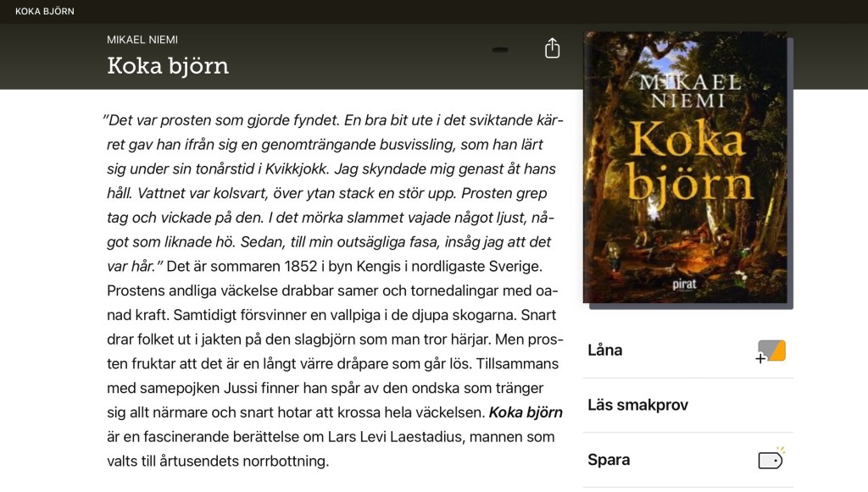Viewport: 868px width, 492px height.
Task: Share this book using the share icon
Action: click(552, 48)
